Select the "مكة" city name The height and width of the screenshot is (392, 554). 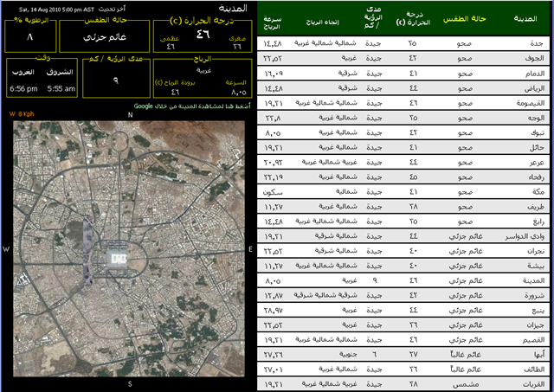pyautogui.click(x=538, y=192)
